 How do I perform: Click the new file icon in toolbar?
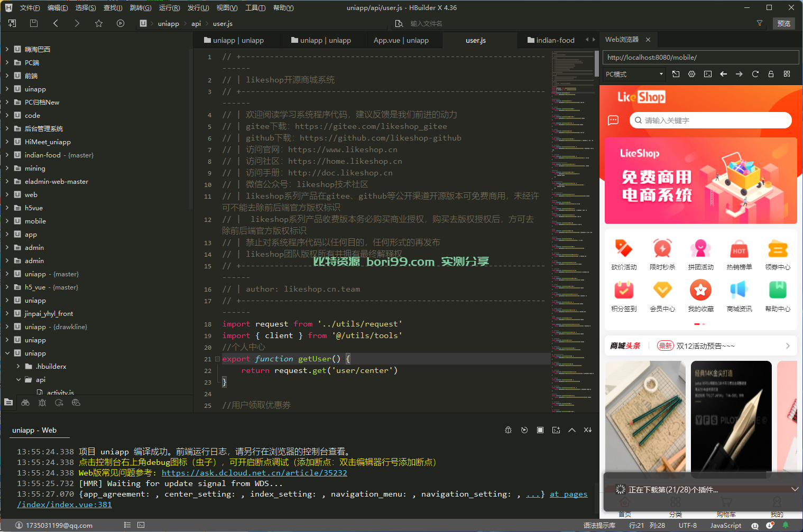(x=12, y=23)
